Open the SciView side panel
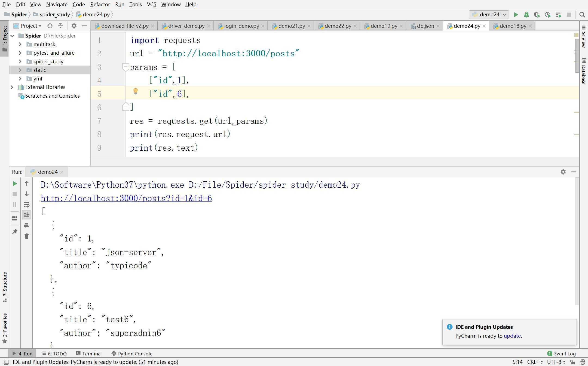The width and height of the screenshot is (588, 366). [x=584, y=36]
